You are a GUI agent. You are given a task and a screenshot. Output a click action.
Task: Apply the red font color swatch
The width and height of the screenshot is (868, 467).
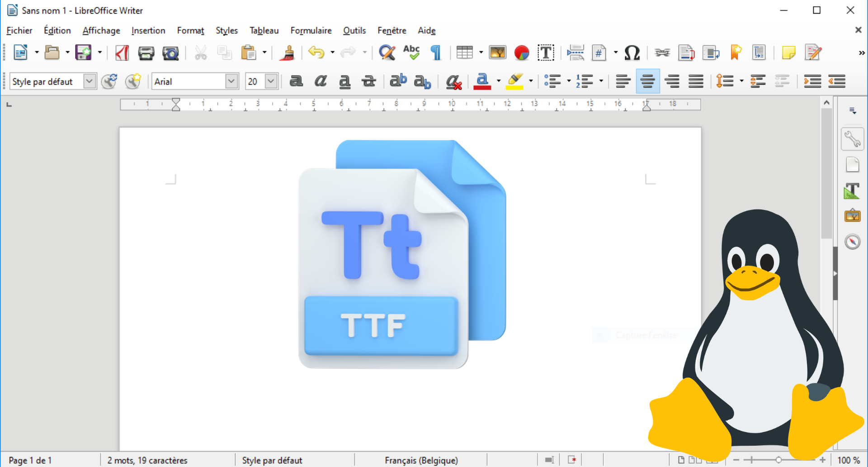pyautogui.click(x=482, y=81)
